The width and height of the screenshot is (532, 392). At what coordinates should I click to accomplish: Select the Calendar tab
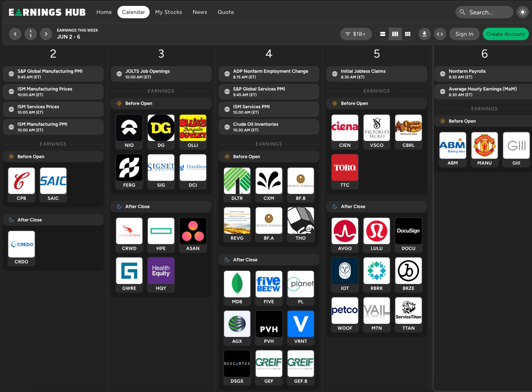(x=133, y=12)
